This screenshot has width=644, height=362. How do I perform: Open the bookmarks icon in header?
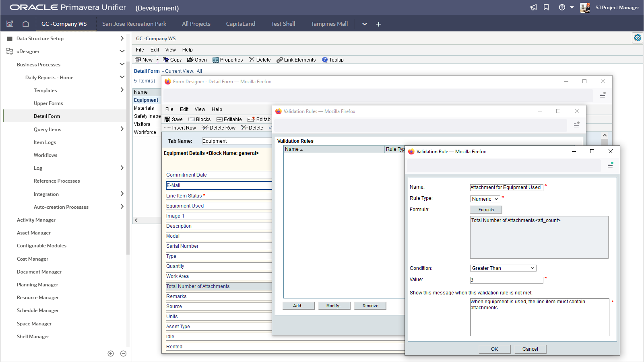click(x=546, y=7)
